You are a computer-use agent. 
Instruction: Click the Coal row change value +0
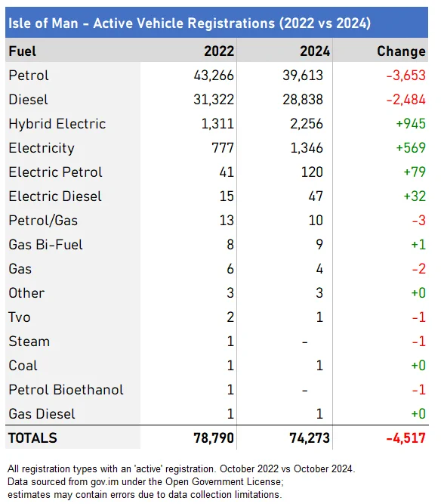click(x=418, y=366)
